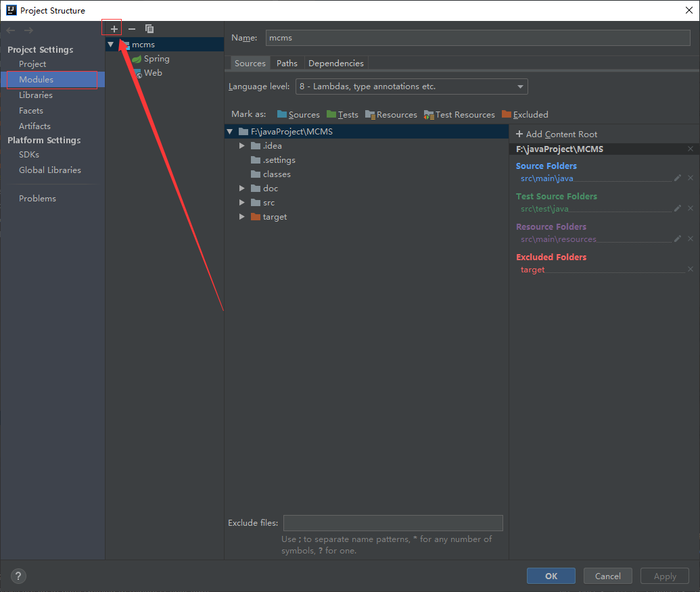
Task: Click the Cancel button
Action: 607,576
